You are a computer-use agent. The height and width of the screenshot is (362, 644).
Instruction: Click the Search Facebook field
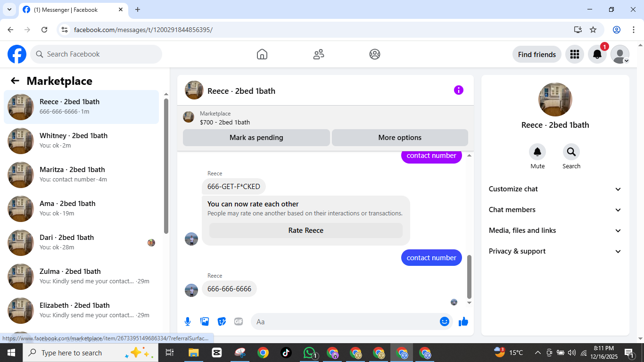[96, 54]
